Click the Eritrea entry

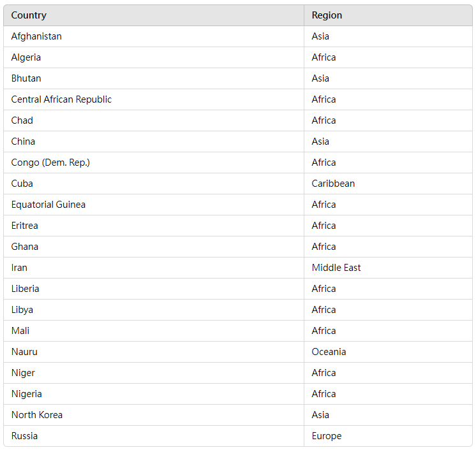tap(25, 226)
